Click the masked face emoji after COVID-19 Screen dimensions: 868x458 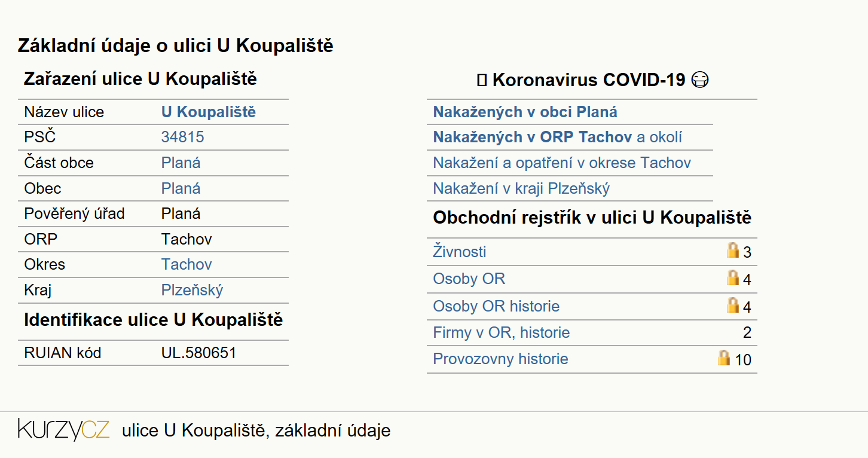(699, 80)
